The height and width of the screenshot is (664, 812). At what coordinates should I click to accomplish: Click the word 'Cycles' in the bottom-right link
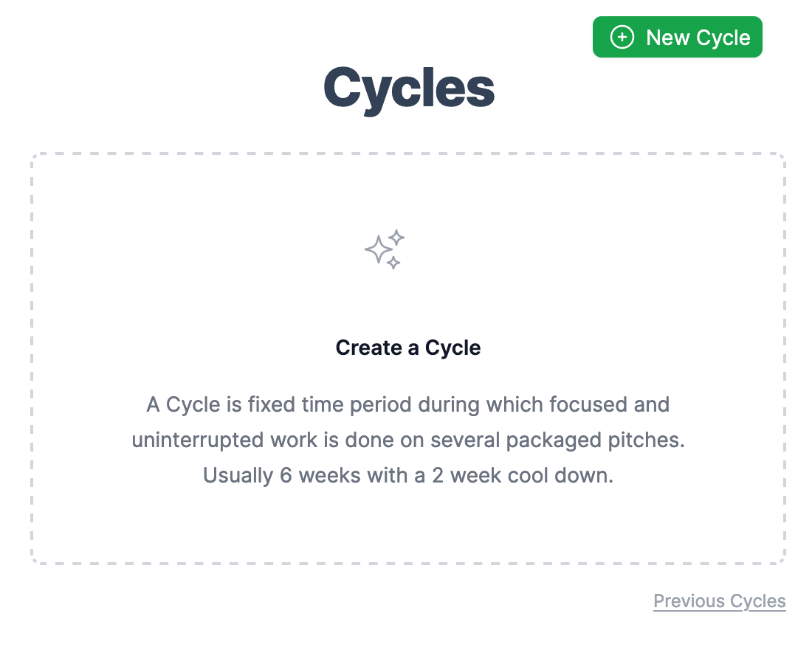(x=757, y=601)
